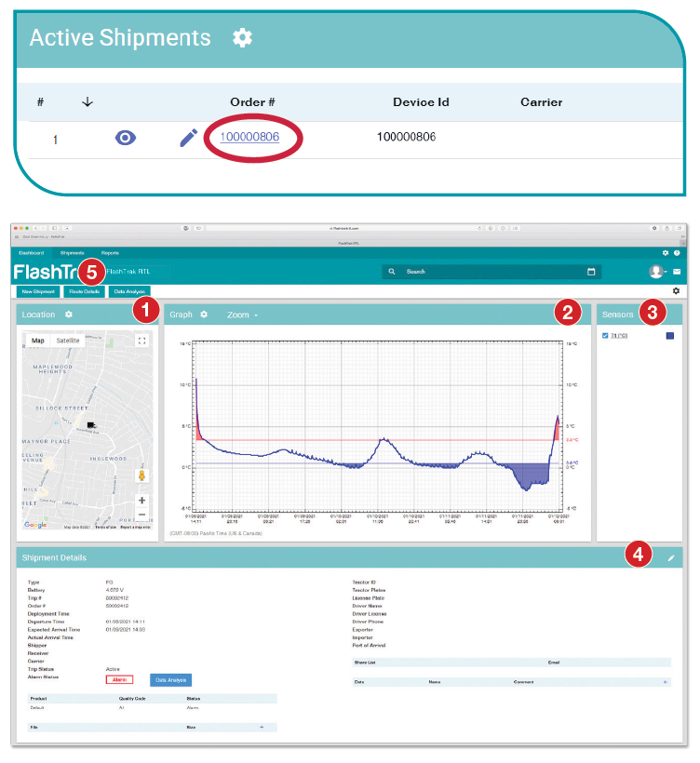Open settings gear in top navigation bar
The image size is (700, 763).
[666, 253]
